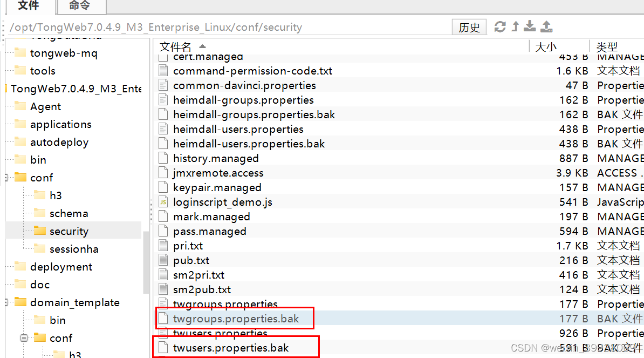This screenshot has height=358, width=644.
Task: Toggle expander beside domain_template folder
Action: [x=6, y=302]
